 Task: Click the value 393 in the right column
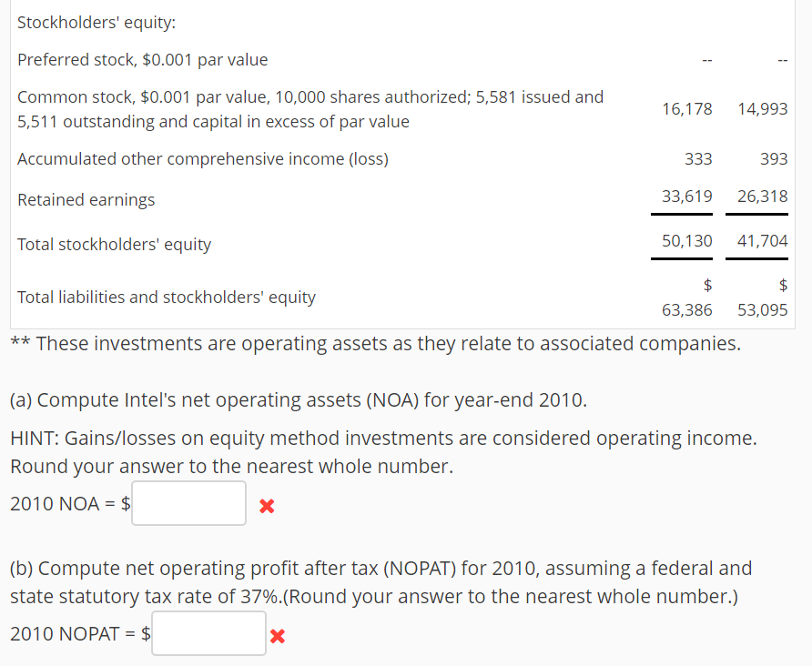[x=776, y=158]
